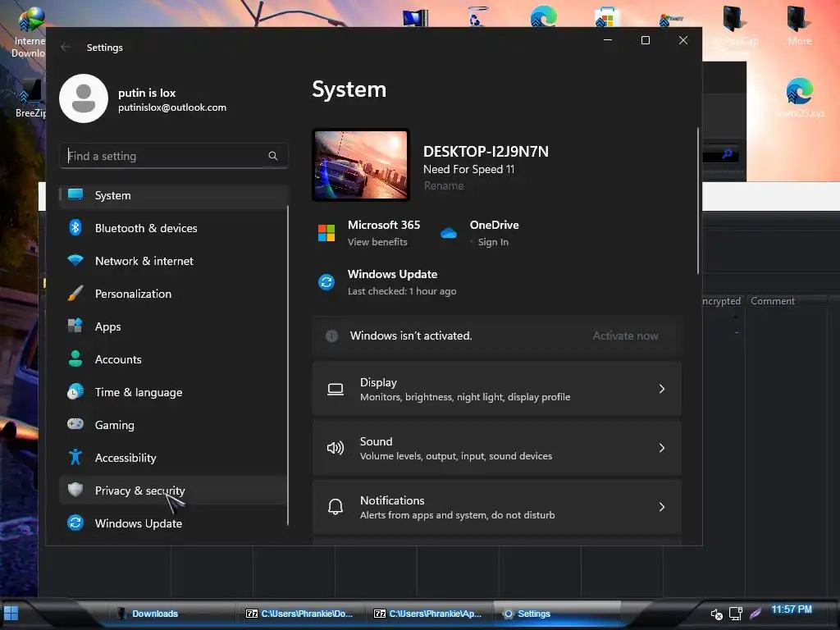Open the System category in sidebar
Image resolution: width=840 pixels, height=630 pixels.
click(x=174, y=195)
